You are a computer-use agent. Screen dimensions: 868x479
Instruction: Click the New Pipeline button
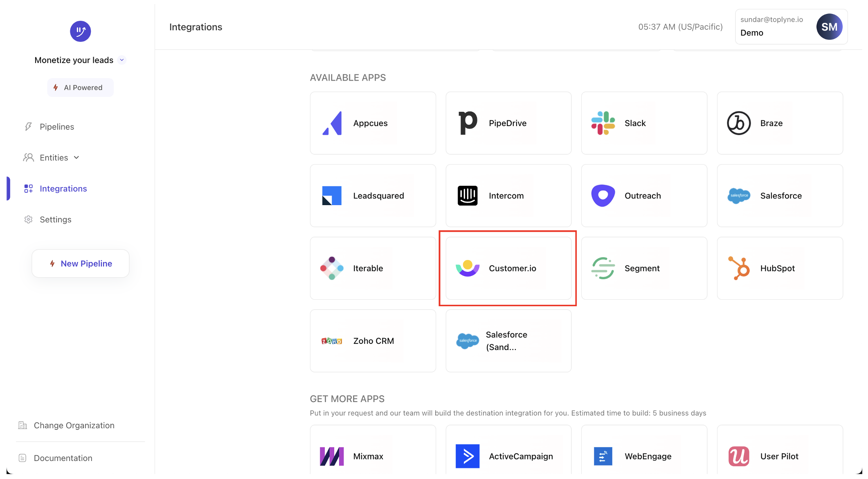pos(81,264)
